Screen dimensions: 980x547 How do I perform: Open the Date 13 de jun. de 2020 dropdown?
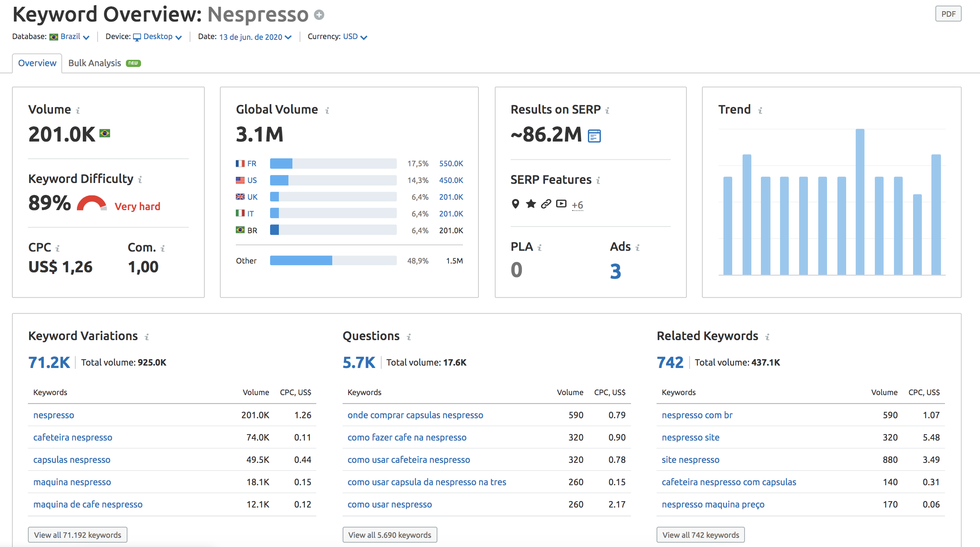(x=255, y=37)
